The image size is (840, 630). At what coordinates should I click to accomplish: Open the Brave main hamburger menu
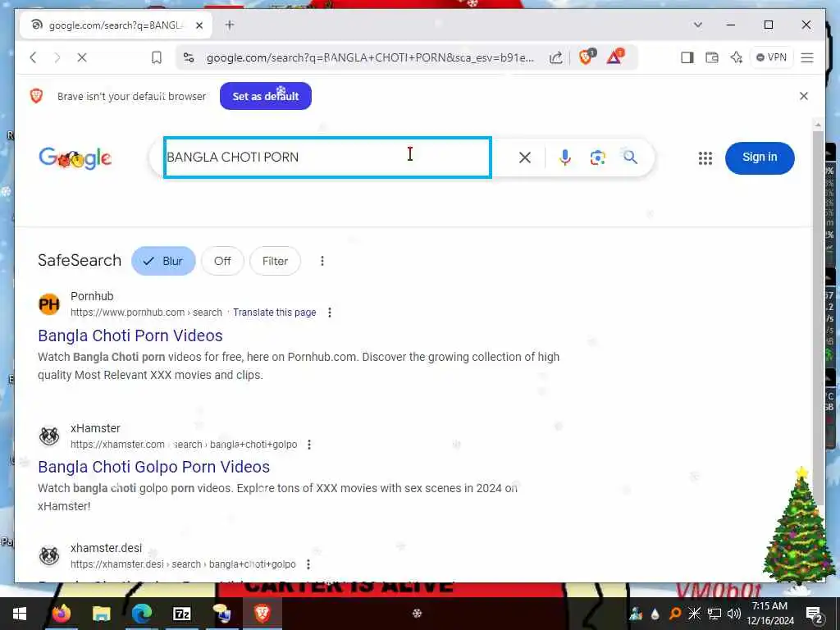807,57
